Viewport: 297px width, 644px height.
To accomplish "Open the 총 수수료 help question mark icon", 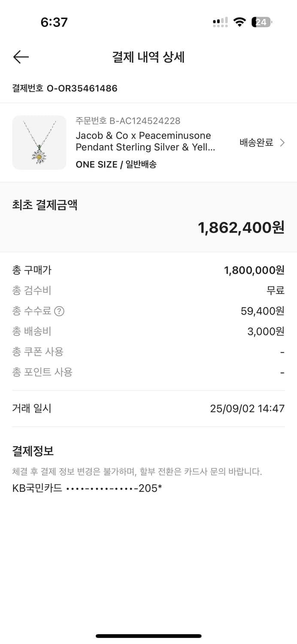I will [59, 311].
